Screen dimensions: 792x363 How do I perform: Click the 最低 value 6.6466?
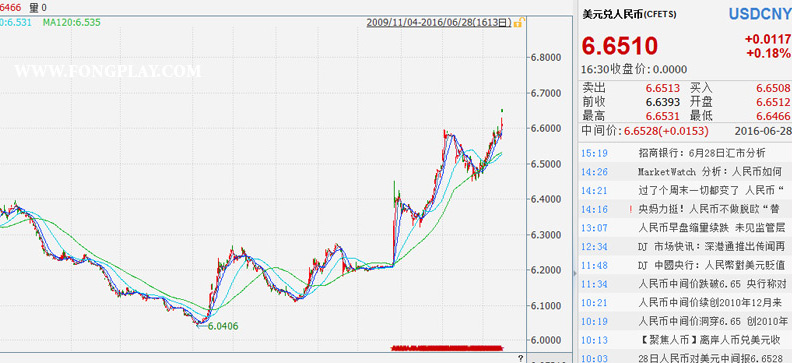tap(773, 116)
